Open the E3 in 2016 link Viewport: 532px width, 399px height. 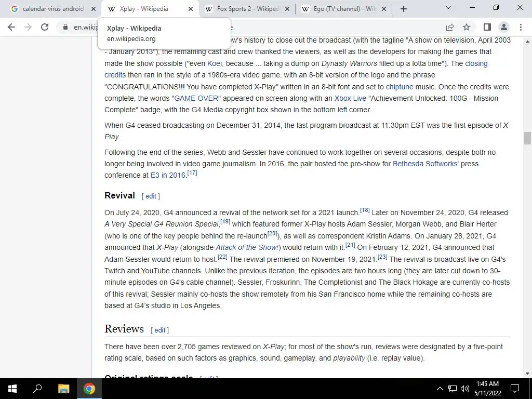(x=168, y=176)
